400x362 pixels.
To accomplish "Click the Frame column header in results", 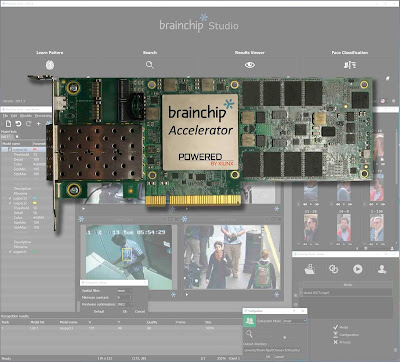I will (180, 322).
